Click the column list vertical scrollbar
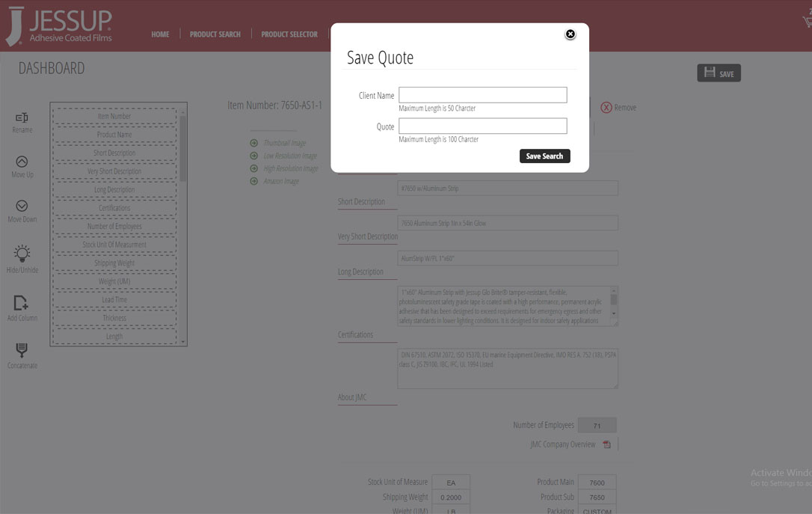Viewport: 812px width, 514px height. pyautogui.click(x=182, y=148)
